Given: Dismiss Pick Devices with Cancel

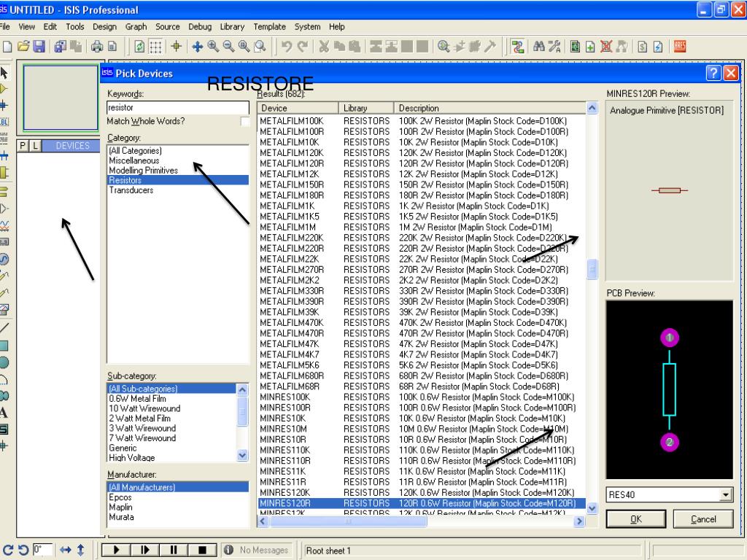Looking at the screenshot, I should (703, 519).
